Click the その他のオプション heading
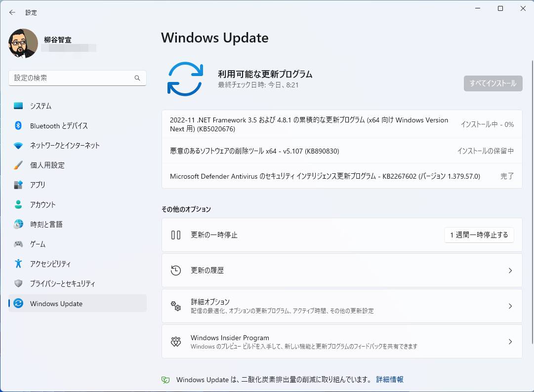The width and height of the screenshot is (534, 392). (x=186, y=209)
